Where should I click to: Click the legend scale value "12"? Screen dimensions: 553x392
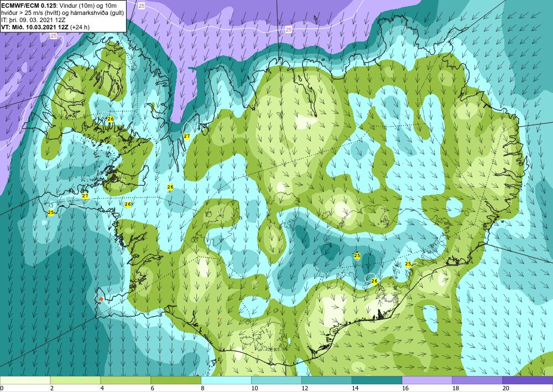point(305,389)
